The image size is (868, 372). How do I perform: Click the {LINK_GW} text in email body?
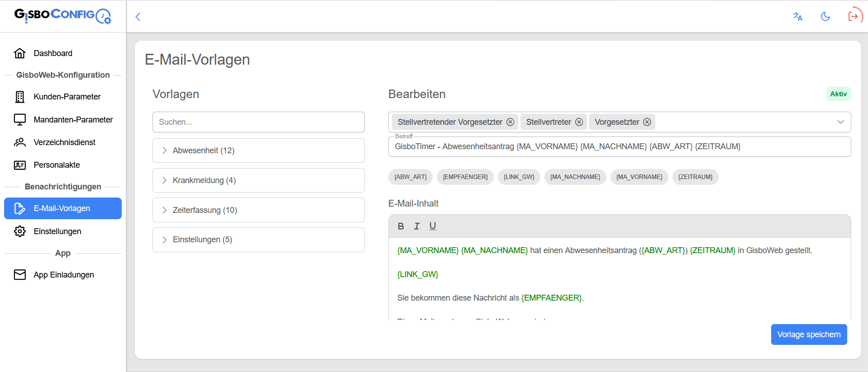click(x=418, y=274)
